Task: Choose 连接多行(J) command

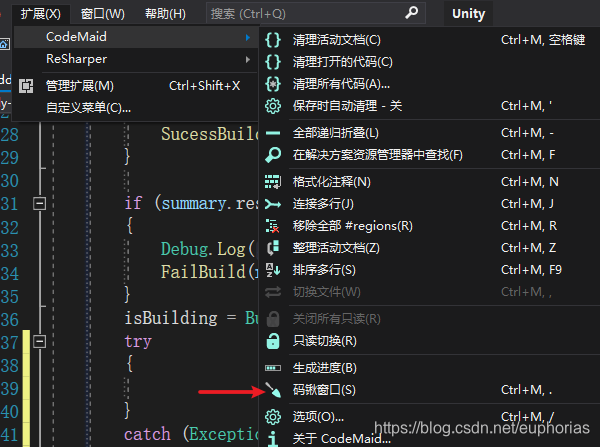Action: coord(429,204)
